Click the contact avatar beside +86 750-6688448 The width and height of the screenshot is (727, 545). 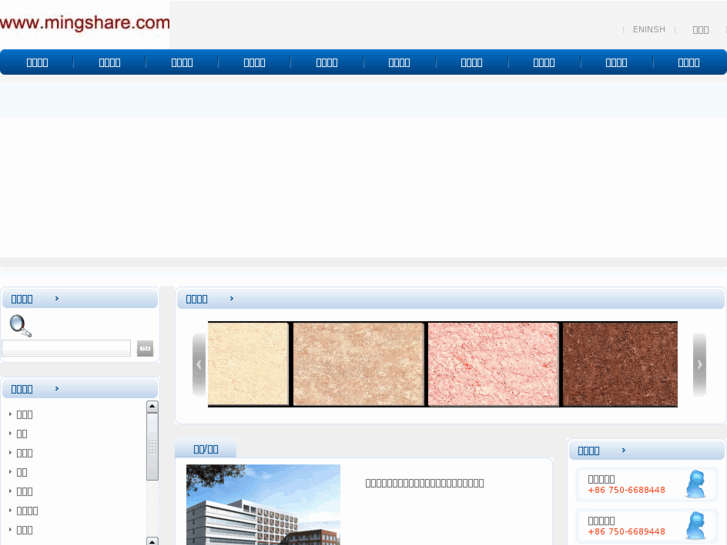[x=695, y=484]
